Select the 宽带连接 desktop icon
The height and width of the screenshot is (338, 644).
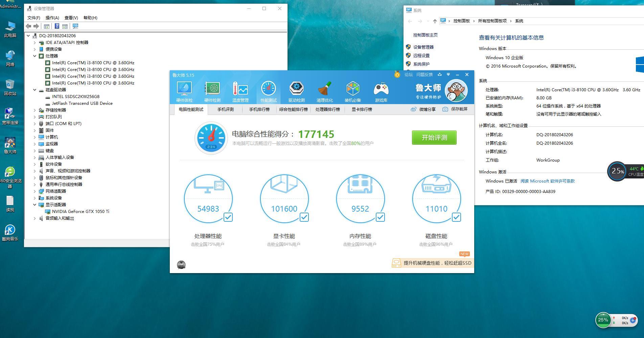click(x=10, y=116)
